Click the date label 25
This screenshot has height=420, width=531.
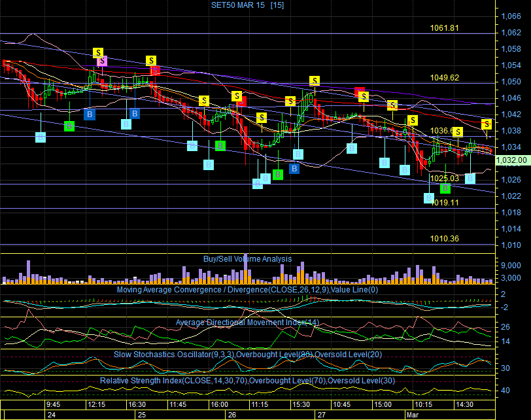(x=142, y=415)
